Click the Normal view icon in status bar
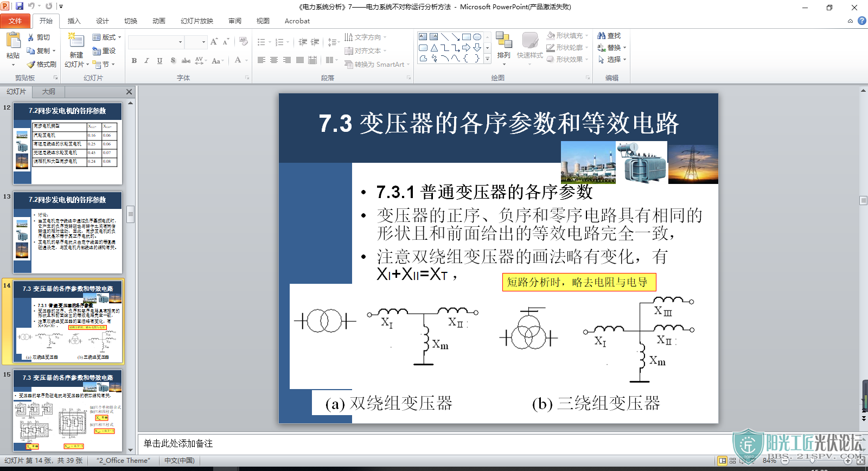The width and height of the screenshot is (868, 471). pos(722,461)
